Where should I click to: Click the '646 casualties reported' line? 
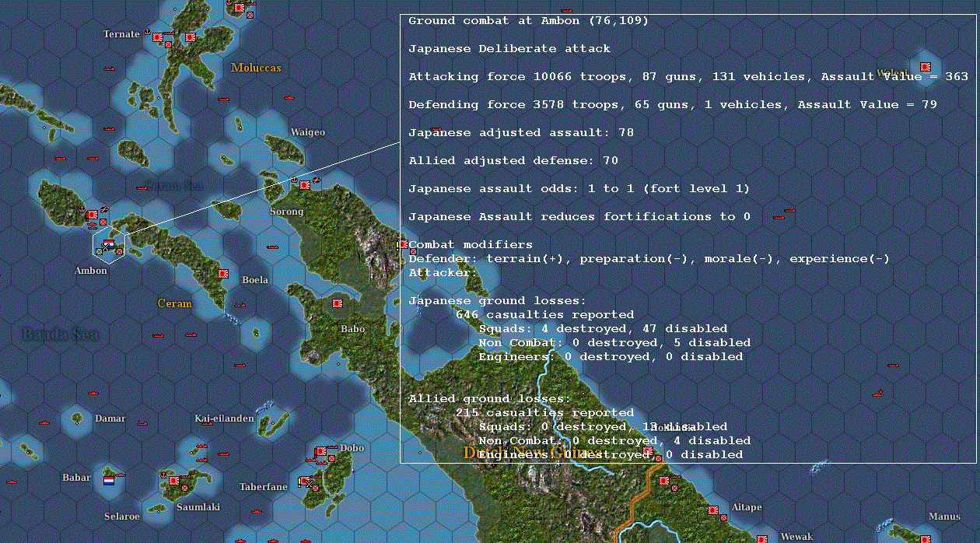[x=544, y=315]
